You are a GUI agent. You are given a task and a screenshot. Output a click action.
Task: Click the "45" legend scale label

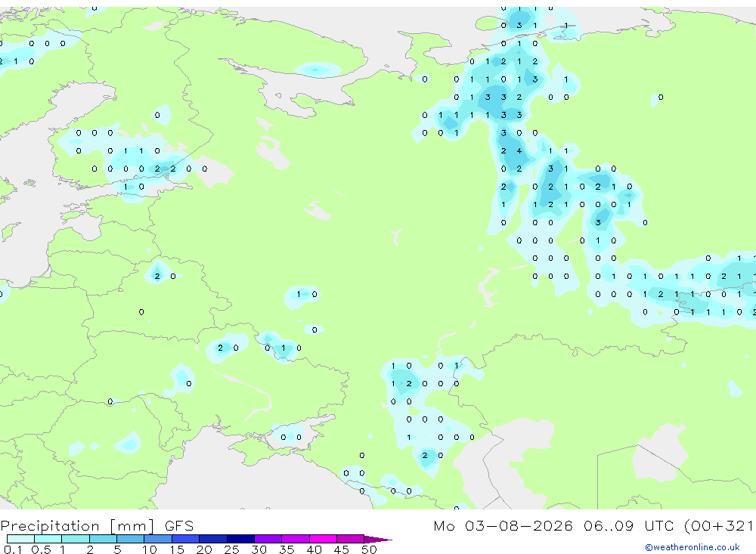tap(342, 549)
